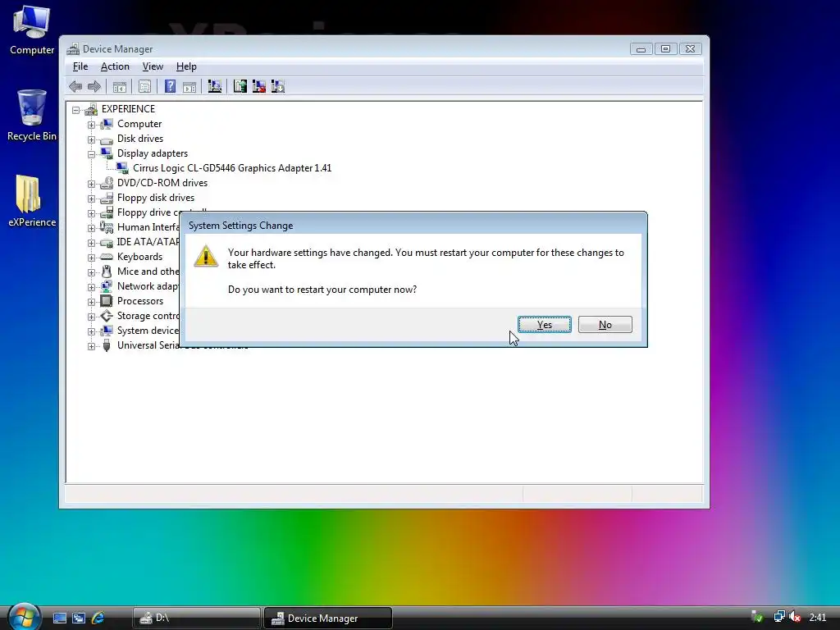Click the Keyboards category icon
Screen dimensions: 840x630
coord(107,257)
